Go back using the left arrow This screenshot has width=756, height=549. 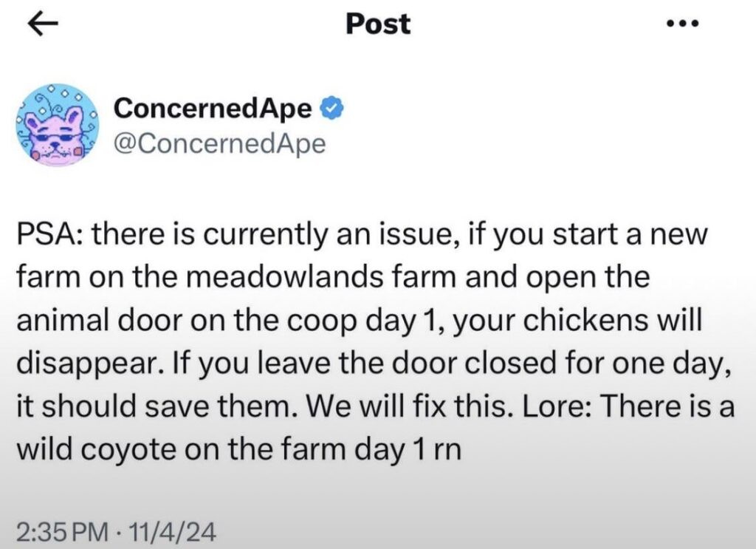tap(43, 24)
